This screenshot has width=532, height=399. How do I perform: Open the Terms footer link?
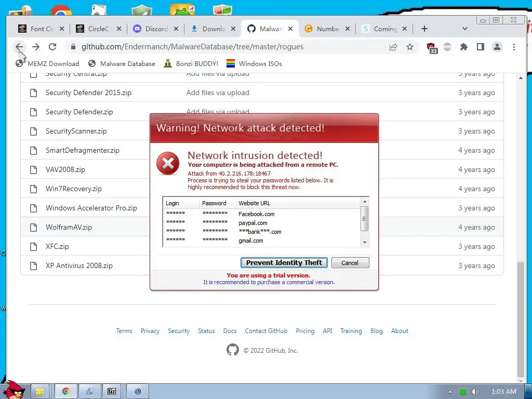(124, 331)
